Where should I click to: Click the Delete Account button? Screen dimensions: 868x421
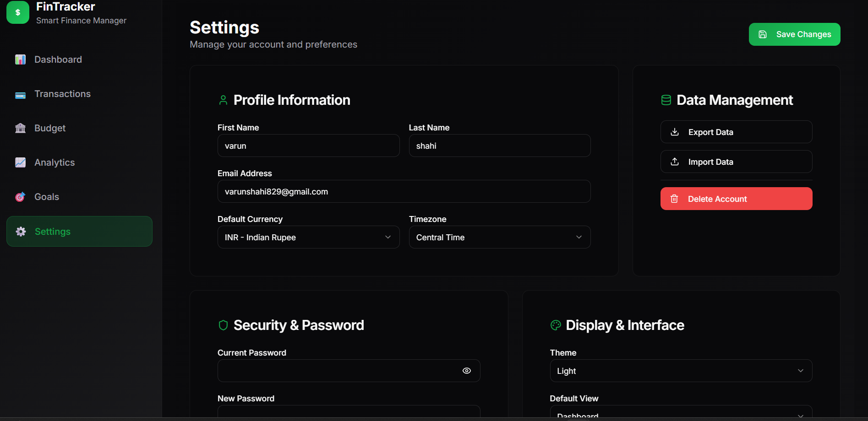tap(736, 199)
